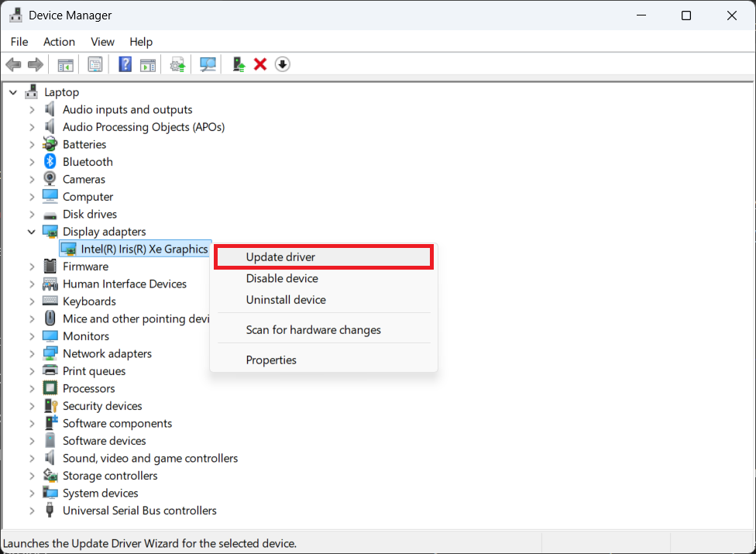This screenshot has height=554, width=756.
Task: Click the green-arrow Update device driver icon
Action: click(x=239, y=64)
